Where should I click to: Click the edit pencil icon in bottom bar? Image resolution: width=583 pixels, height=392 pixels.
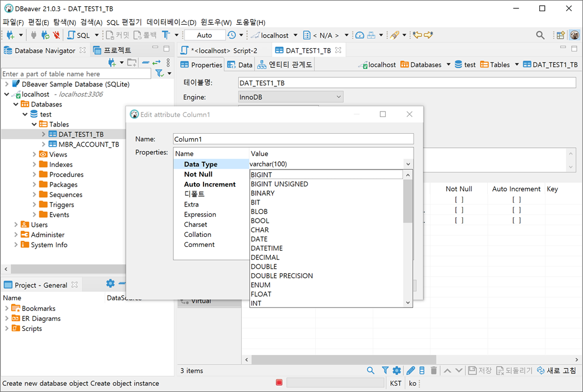click(410, 371)
